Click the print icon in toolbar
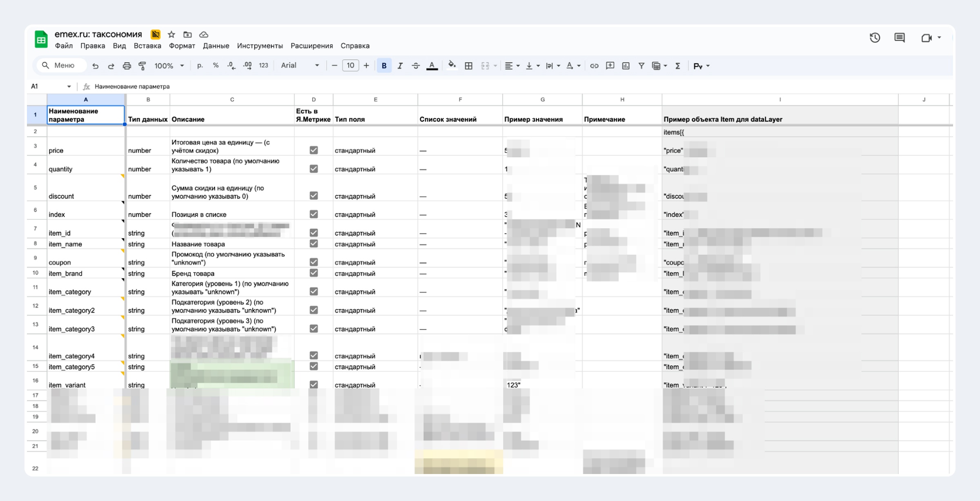The width and height of the screenshot is (980, 501). [x=127, y=66]
